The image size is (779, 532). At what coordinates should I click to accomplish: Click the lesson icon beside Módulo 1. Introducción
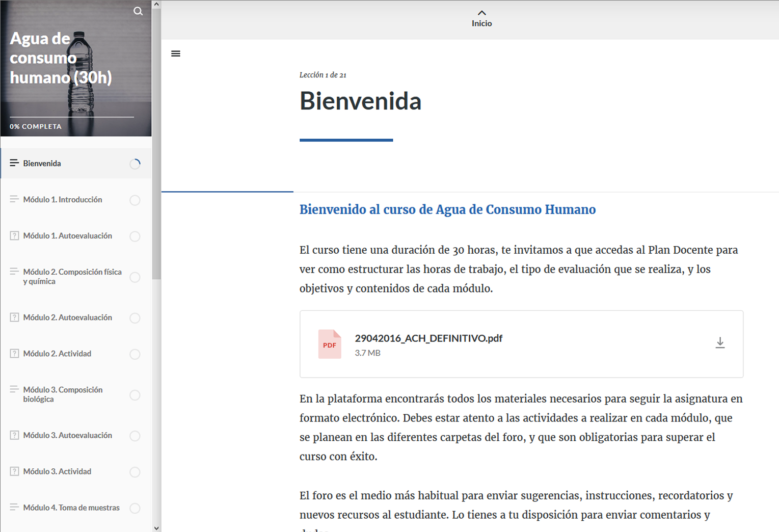coord(14,199)
